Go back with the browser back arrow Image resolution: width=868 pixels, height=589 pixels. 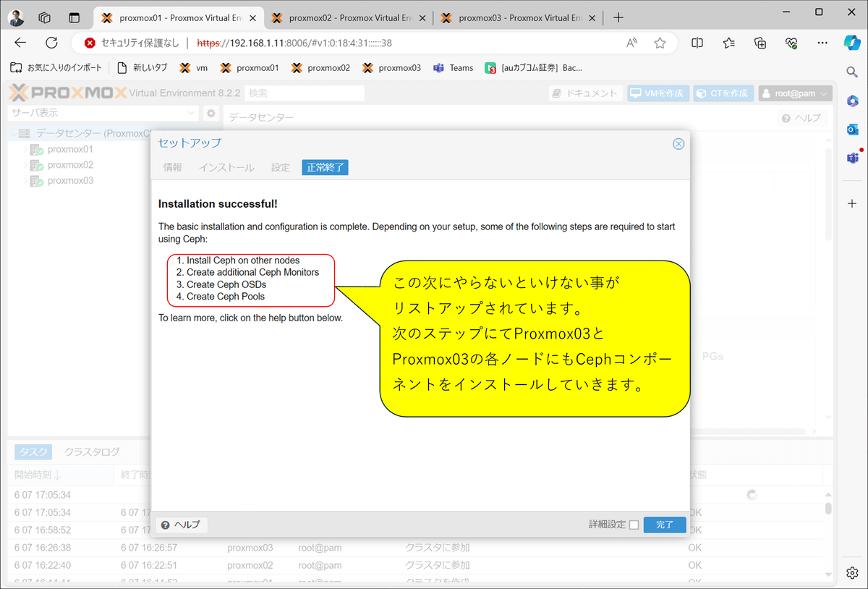20,43
